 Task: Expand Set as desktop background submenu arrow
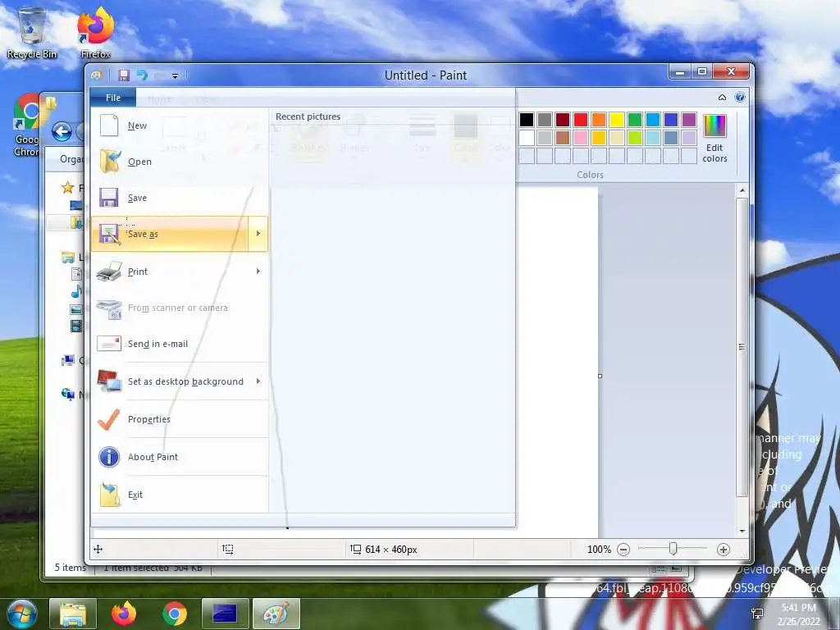pyautogui.click(x=258, y=381)
